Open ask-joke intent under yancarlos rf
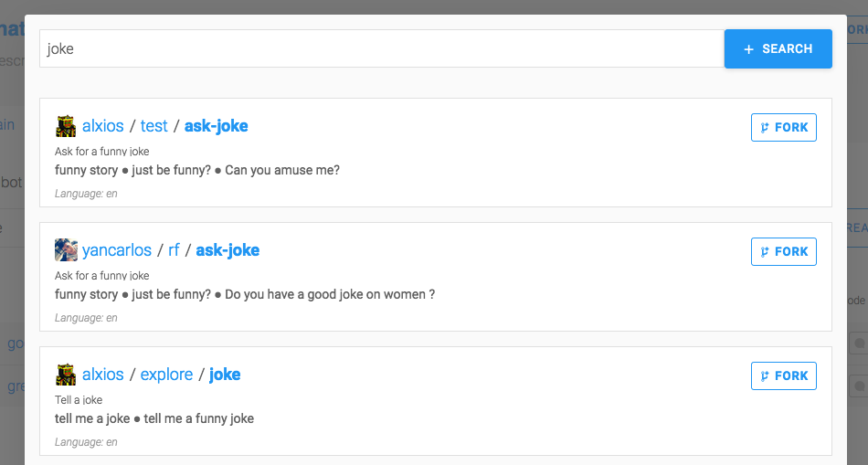Image resolution: width=868 pixels, height=465 pixels. 228,250
